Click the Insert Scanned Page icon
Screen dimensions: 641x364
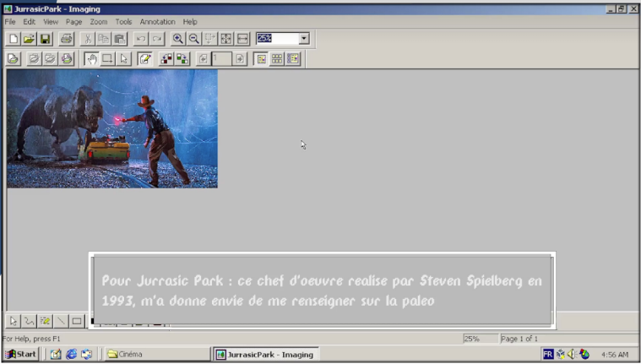tap(34, 59)
